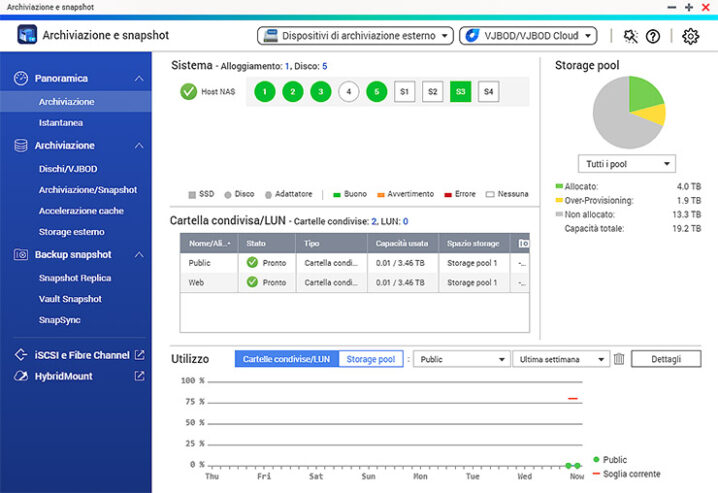Open iSCSI e Fibre Channel external link

click(139, 355)
